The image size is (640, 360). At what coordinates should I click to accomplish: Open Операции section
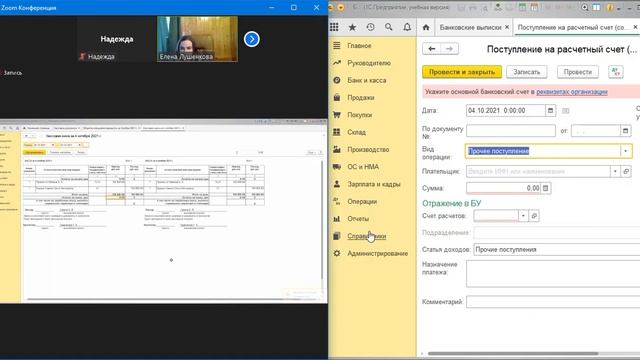362,201
